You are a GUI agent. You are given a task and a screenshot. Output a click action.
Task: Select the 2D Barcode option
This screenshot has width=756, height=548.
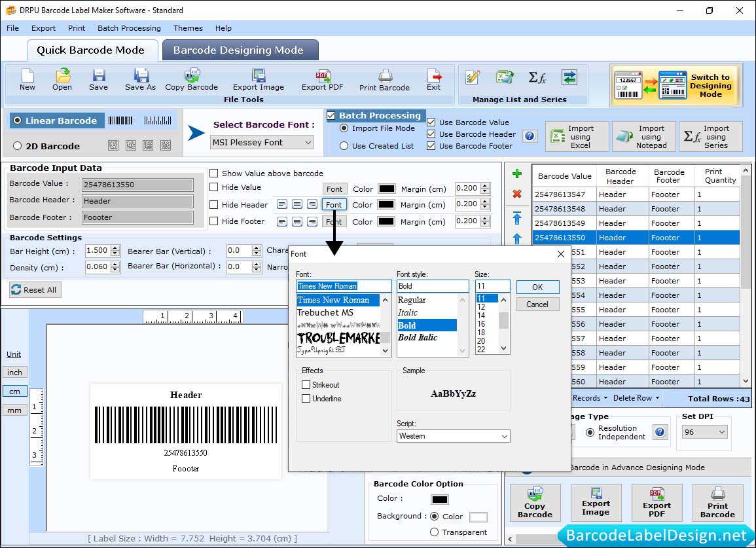(x=18, y=146)
